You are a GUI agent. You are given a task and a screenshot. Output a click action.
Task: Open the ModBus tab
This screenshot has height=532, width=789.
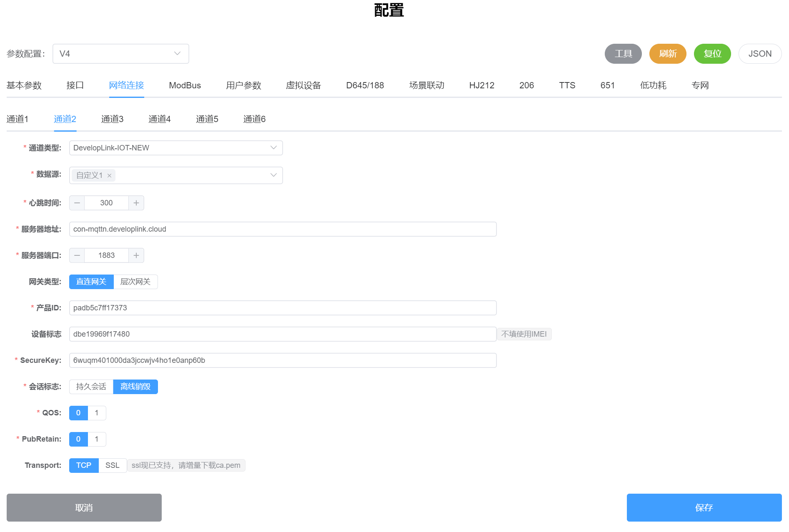tap(185, 85)
